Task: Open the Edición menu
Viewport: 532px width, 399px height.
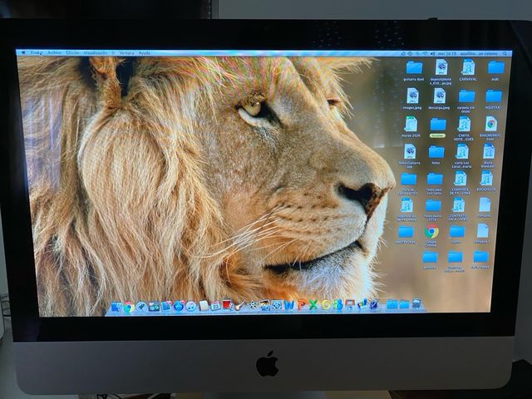Action: click(72, 53)
